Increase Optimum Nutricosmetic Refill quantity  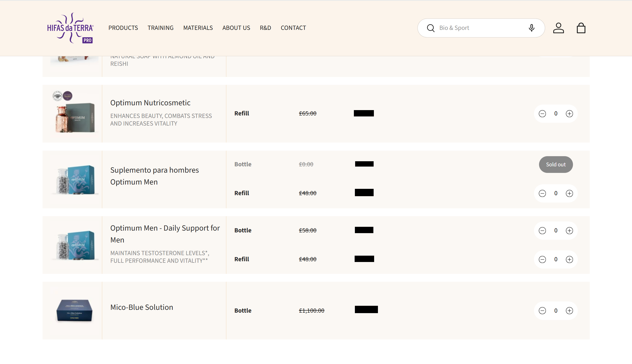tap(569, 114)
